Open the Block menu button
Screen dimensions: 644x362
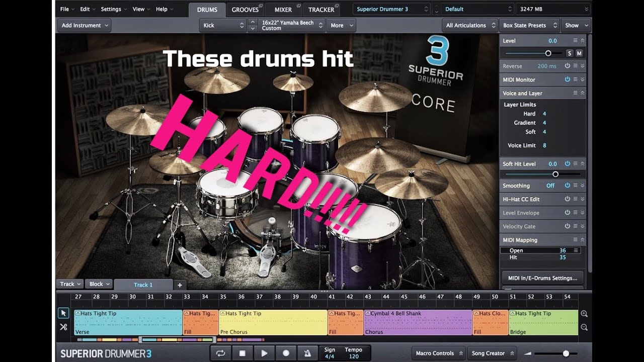[99, 284]
